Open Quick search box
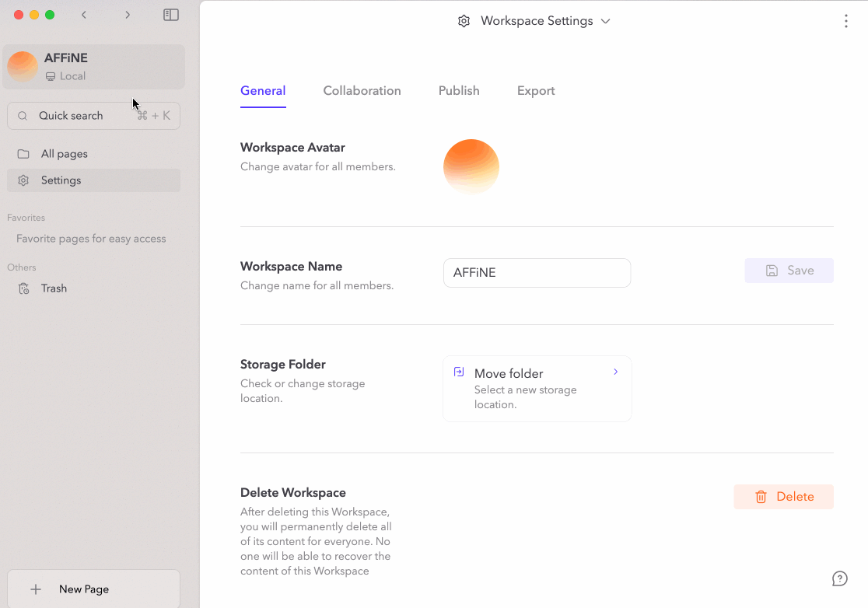 [x=93, y=116]
